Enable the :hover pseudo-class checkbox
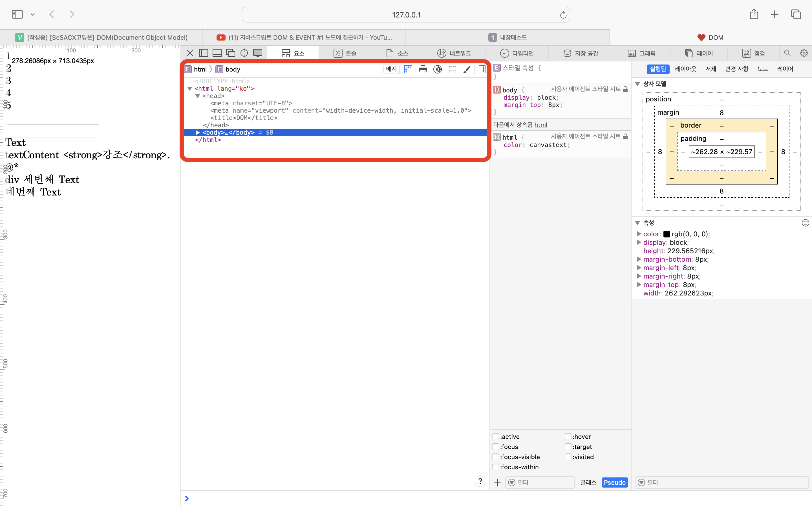812x507 pixels. pos(568,437)
